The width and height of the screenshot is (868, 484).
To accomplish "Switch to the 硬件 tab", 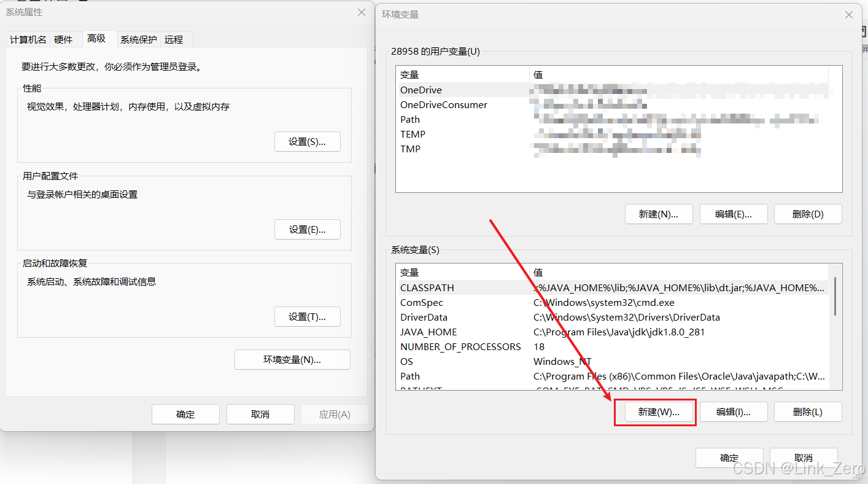I will pos(63,39).
